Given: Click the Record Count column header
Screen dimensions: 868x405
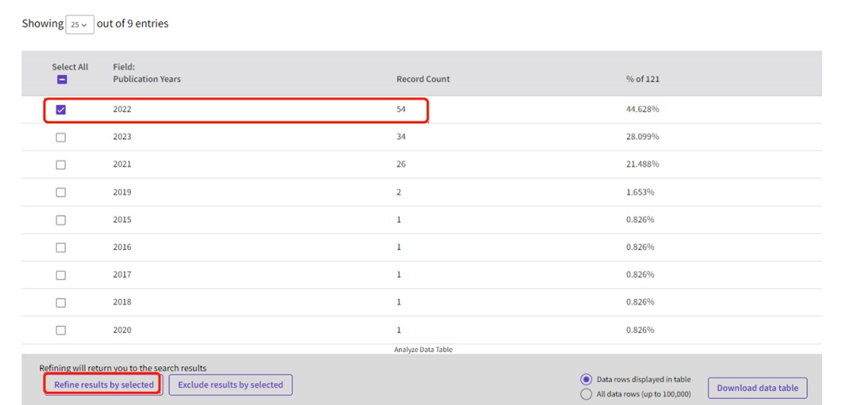Looking at the screenshot, I should pyautogui.click(x=423, y=79).
